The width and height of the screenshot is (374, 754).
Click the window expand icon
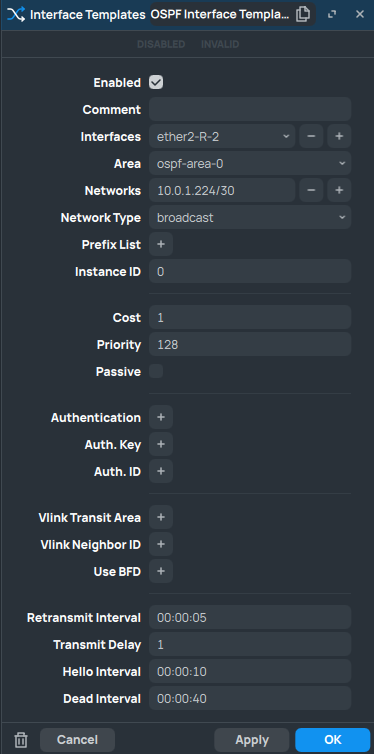point(332,14)
